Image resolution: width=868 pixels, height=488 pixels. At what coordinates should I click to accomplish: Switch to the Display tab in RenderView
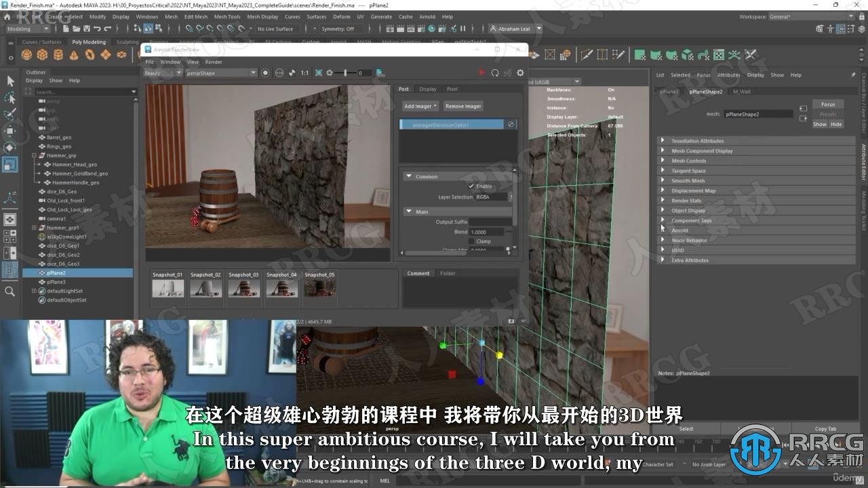pos(428,89)
